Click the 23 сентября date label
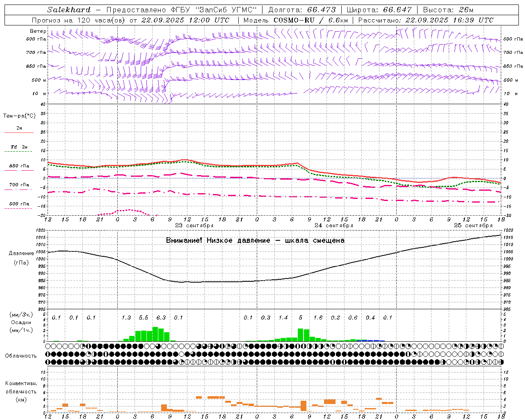The height and width of the screenshot is (420, 525). [x=194, y=226]
